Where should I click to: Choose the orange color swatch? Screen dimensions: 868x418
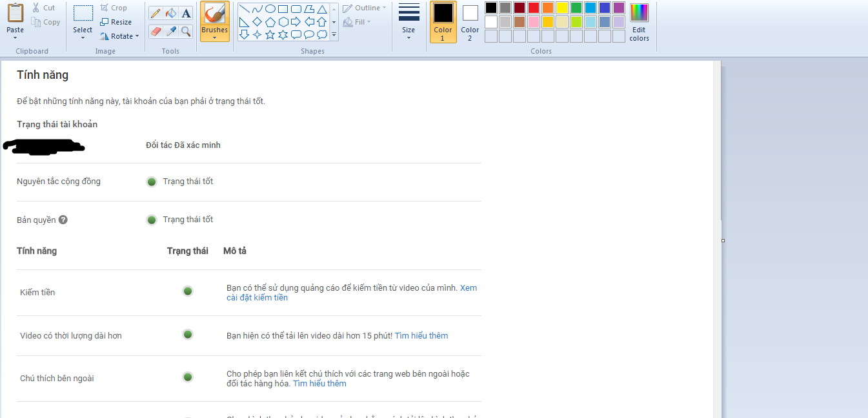tap(548, 8)
